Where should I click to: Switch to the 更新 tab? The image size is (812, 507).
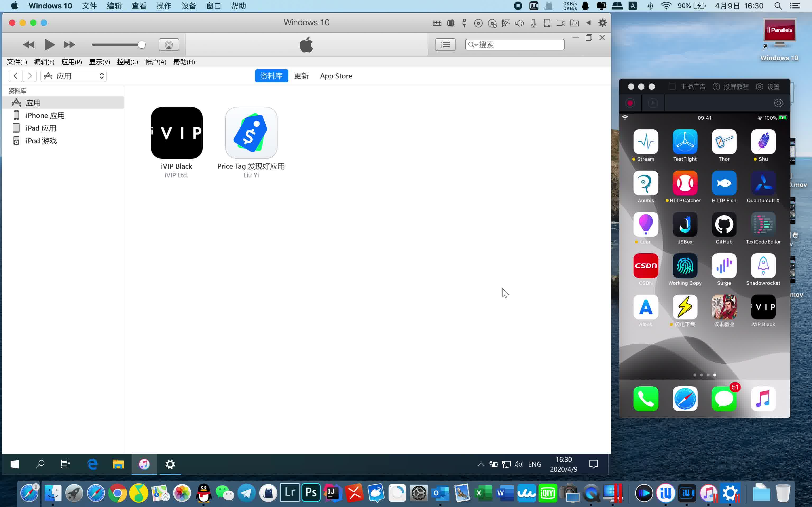(301, 75)
